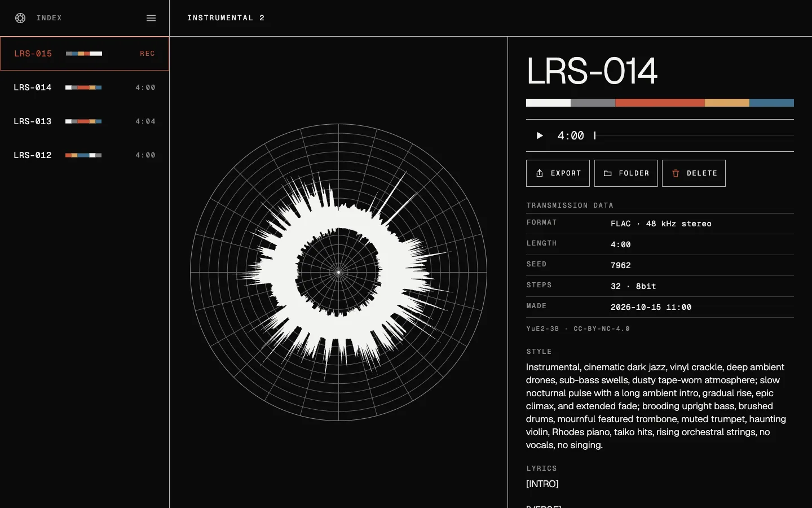
Task: Click the LRS-014 heading title
Action: tap(592, 71)
